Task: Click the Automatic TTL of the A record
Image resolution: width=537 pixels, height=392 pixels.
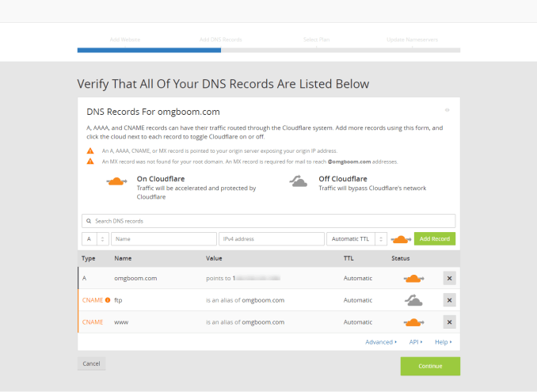Action: [x=358, y=278]
